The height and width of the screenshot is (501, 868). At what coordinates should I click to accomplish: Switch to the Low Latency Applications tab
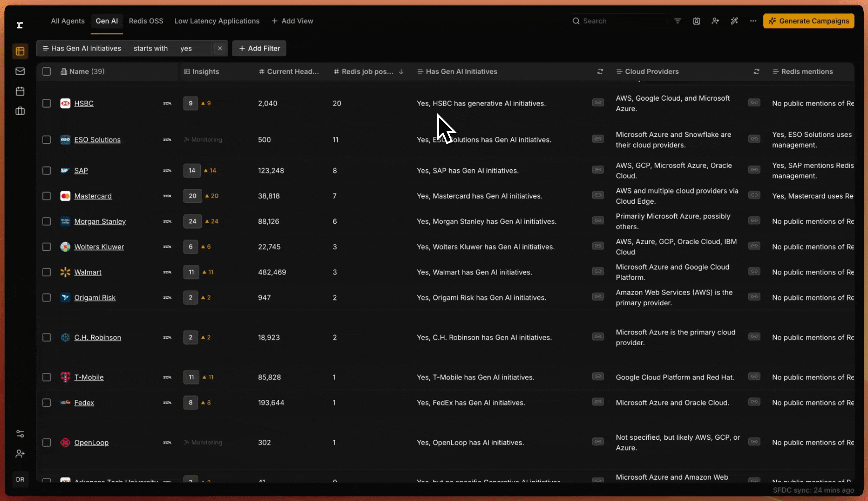(217, 21)
